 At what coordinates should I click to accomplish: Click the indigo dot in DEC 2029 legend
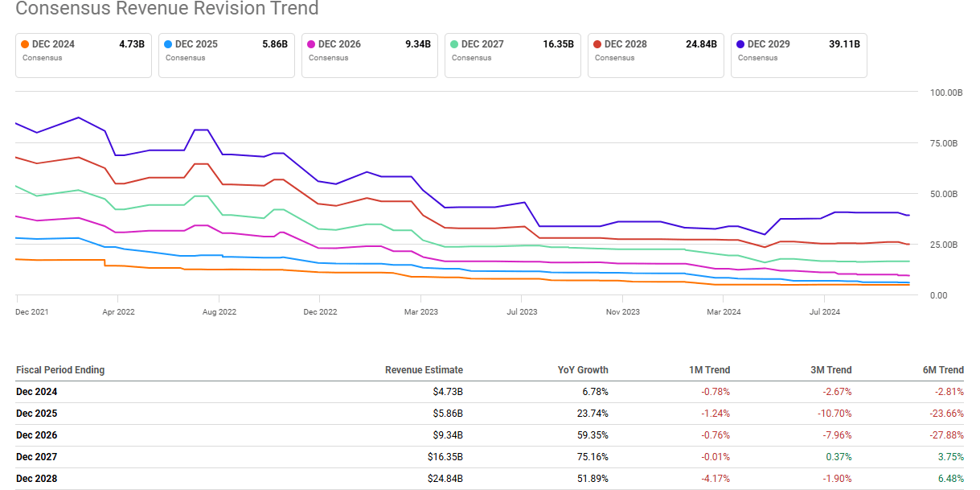click(741, 44)
